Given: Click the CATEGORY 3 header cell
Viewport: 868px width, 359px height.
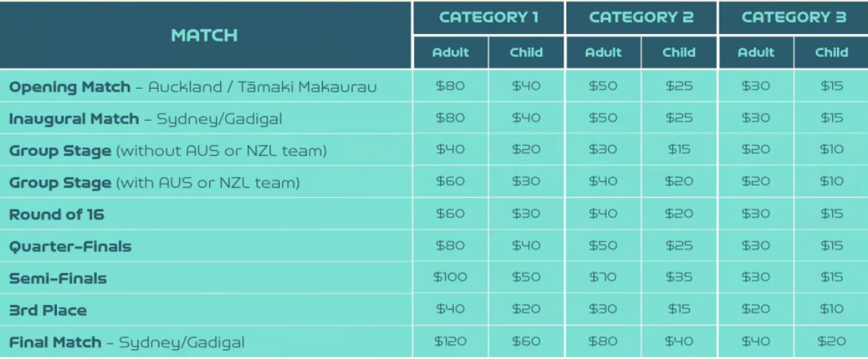Looking at the screenshot, I should 794,17.
